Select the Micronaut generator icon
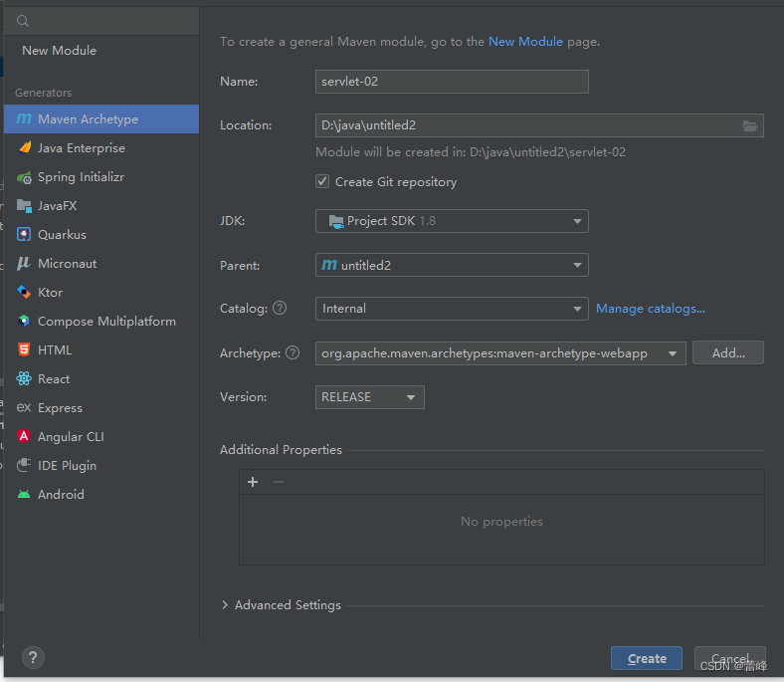 pyautogui.click(x=24, y=264)
